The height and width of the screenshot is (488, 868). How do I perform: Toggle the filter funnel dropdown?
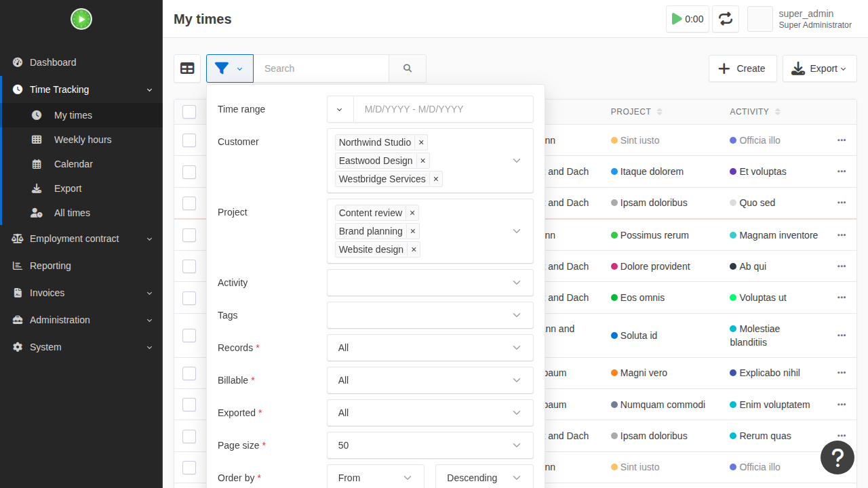[230, 68]
